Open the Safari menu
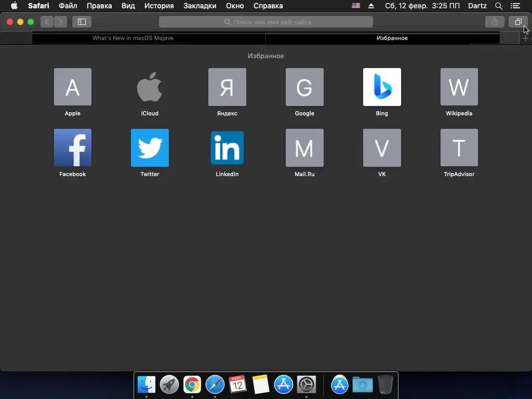Image resolution: width=532 pixels, height=399 pixels. (x=38, y=6)
